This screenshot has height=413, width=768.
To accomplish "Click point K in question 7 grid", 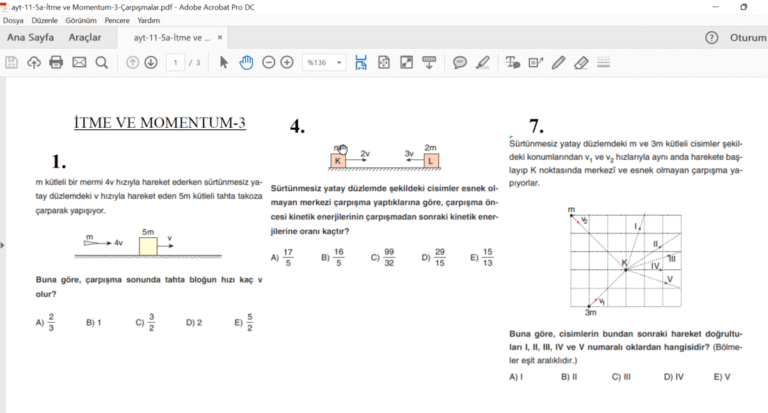I will pos(625,269).
